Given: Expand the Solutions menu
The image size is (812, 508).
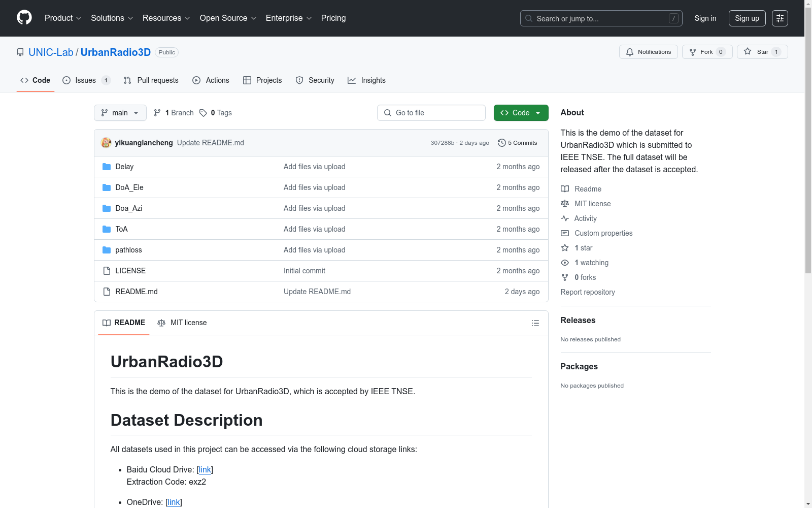Looking at the screenshot, I should tap(112, 18).
